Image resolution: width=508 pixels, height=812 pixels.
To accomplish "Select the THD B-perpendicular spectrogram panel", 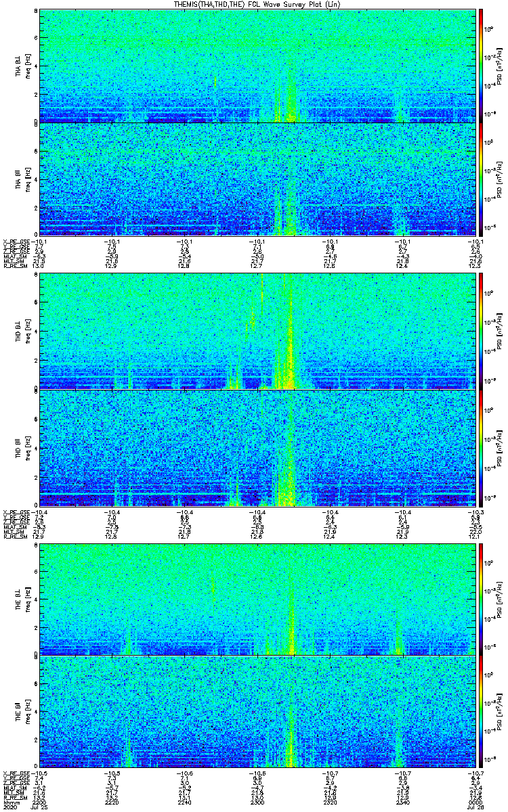I will coord(257,332).
